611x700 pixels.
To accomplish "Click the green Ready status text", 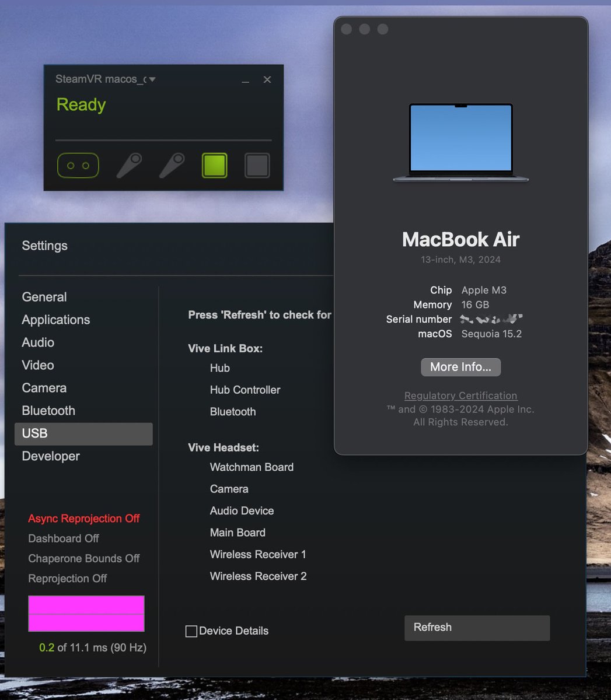I will pyautogui.click(x=81, y=105).
